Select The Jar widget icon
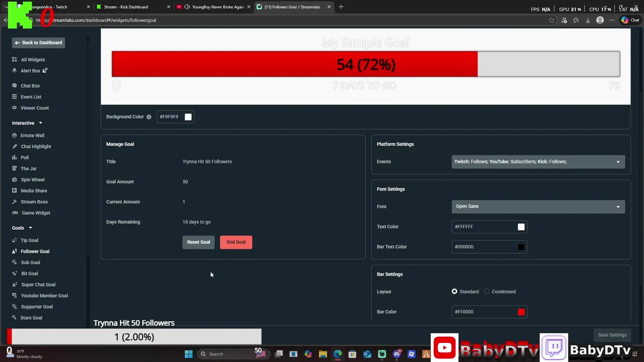The image size is (644, 362). click(x=15, y=168)
